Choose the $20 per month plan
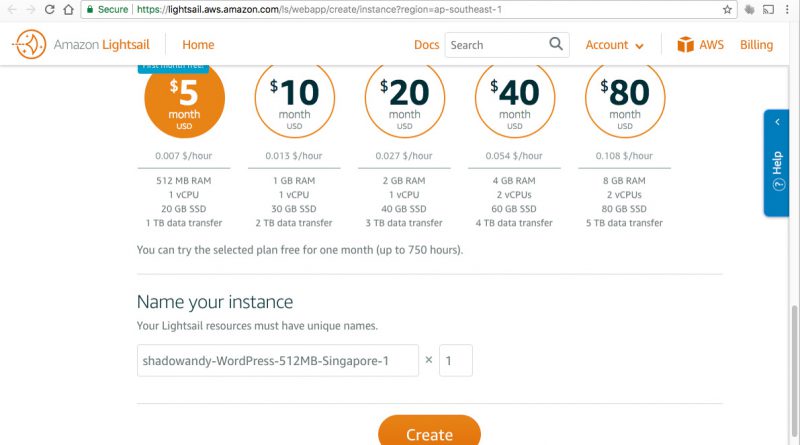Image resolution: width=800 pixels, height=445 pixels. pyautogui.click(x=405, y=98)
